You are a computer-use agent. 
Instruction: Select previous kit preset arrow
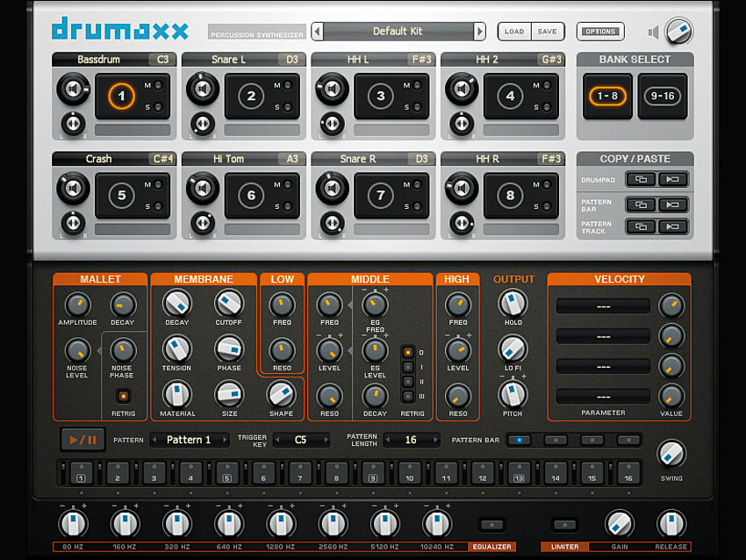[318, 32]
